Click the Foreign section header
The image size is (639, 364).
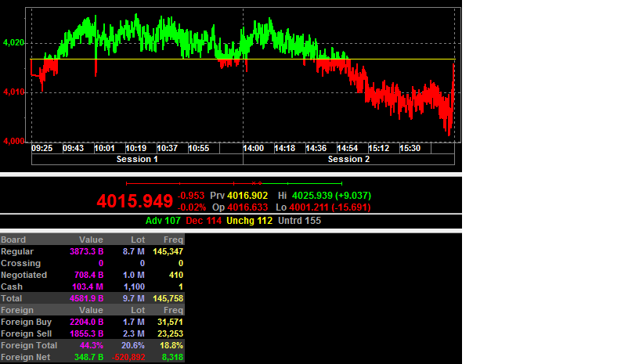(17, 310)
